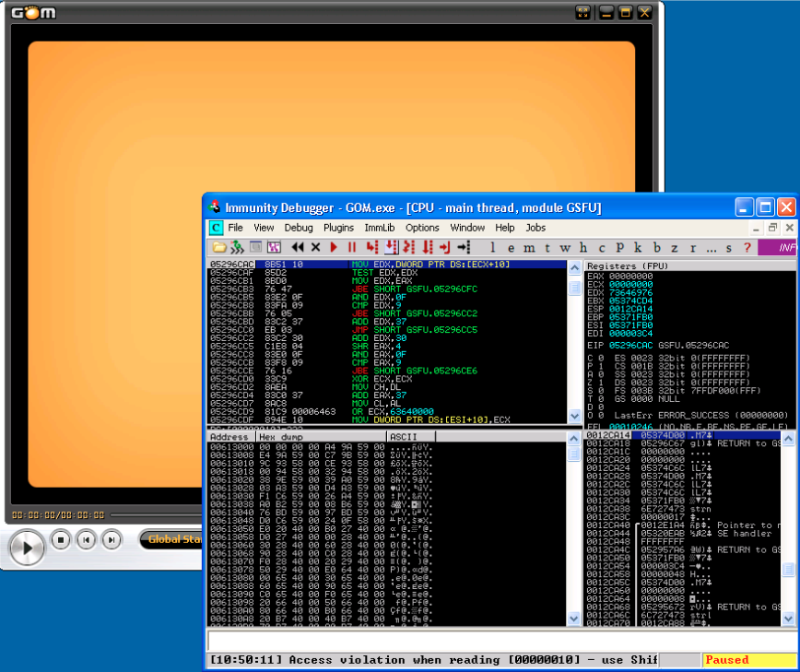The height and width of the screenshot is (672, 800).
Task: Open Breakpoints window with 'b' button
Action: pos(657,247)
